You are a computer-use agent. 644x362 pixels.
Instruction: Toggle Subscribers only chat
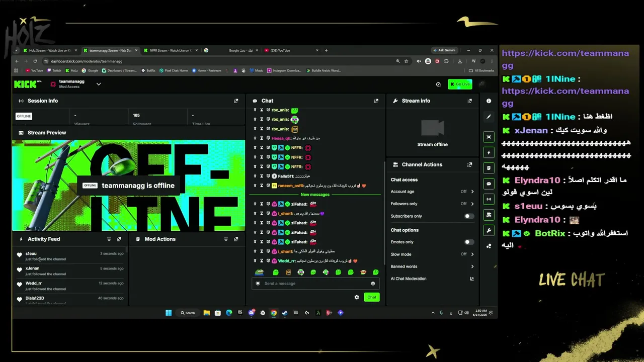point(468,216)
